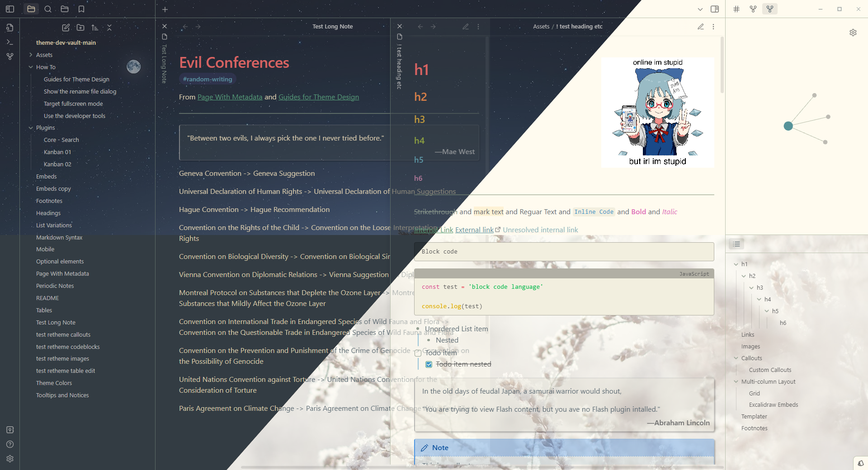Collapse h3 in the outline
The image size is (868, 470).
(751, 288)
